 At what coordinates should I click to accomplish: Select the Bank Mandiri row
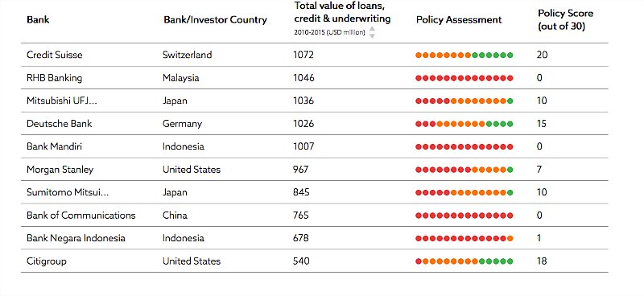(x=315, y=146)
